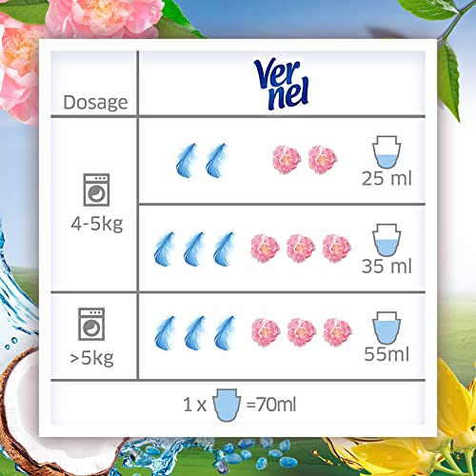476x476 pixels.
Task: Click the 35 ml amount text
Action: (387, 267)
